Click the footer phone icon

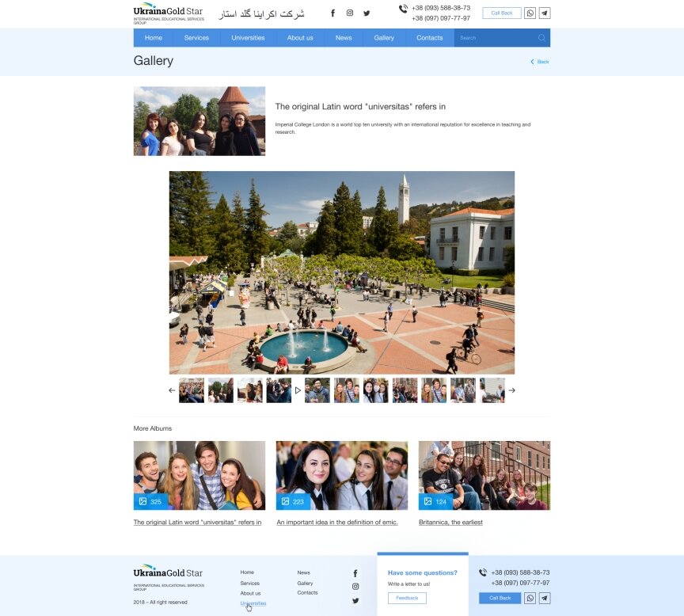tap(483, 572)
